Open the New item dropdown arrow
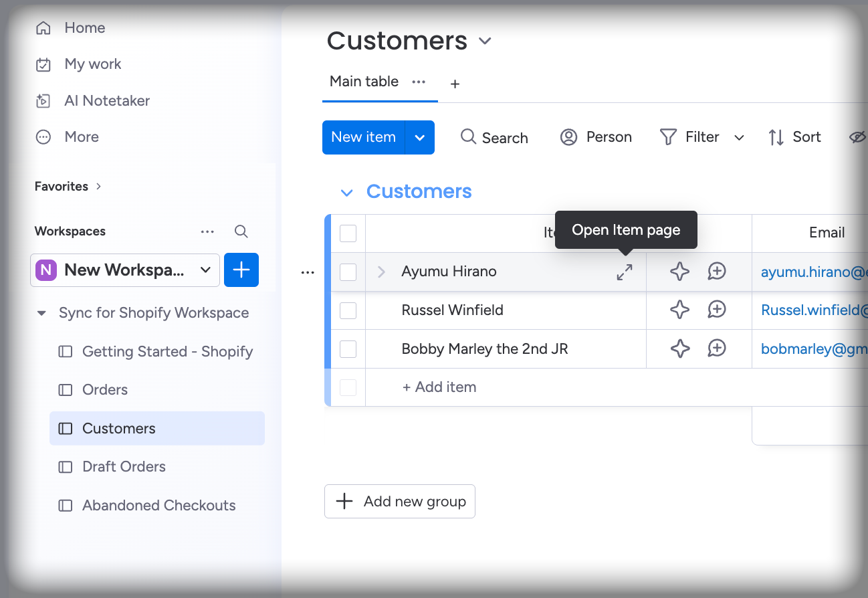This screenshot has height=598, width=868. click(420, 137)
